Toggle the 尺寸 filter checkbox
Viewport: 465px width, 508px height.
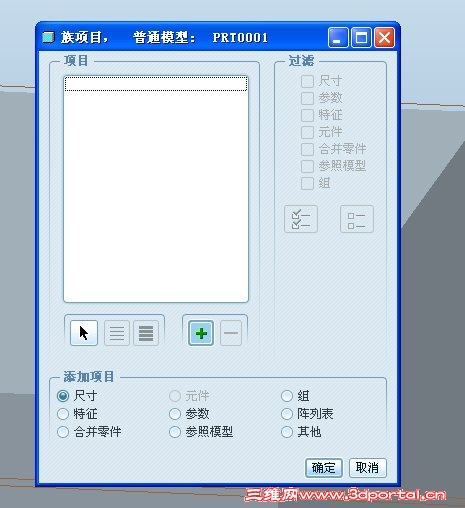[307, 81]
